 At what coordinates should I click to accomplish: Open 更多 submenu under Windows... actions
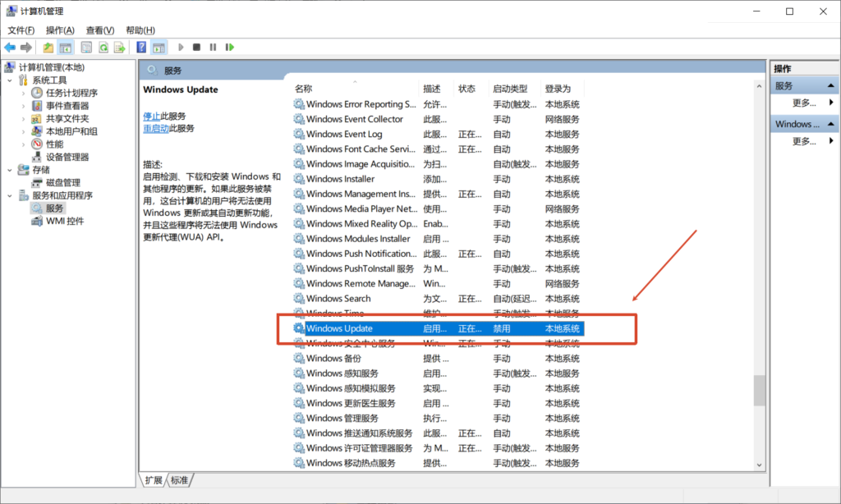coord(804,141)
